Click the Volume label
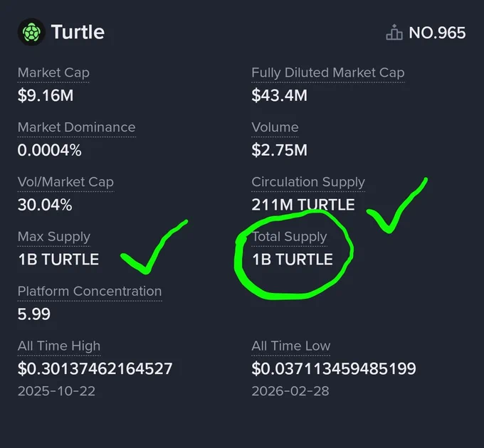The height and width of the screenshot is (448, 484). click(x=275, y=127)
